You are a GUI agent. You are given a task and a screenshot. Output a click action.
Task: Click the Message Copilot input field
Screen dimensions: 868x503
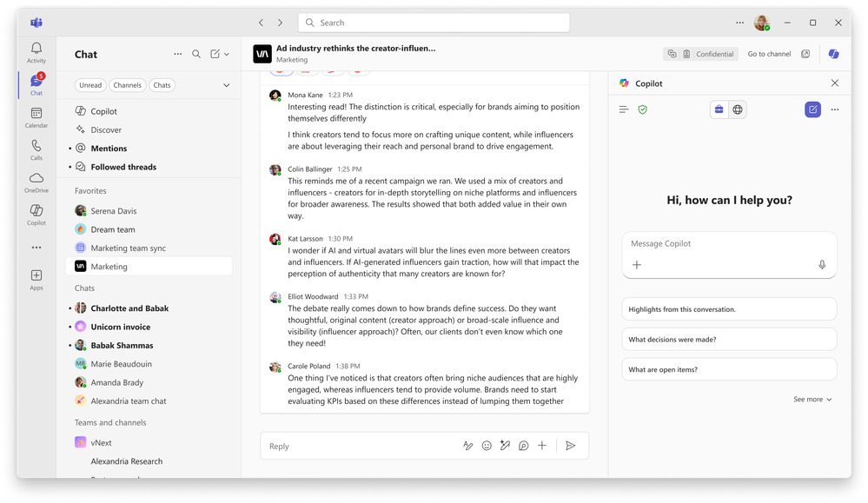coord(729,244)
